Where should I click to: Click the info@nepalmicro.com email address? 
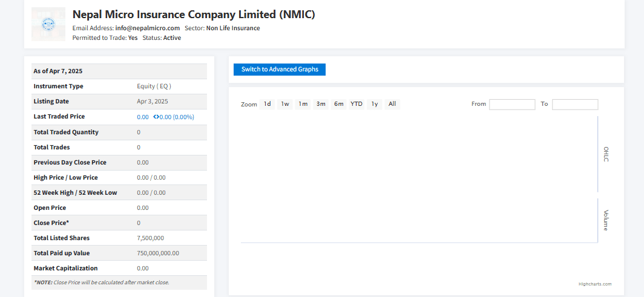[x=148, y=28]
